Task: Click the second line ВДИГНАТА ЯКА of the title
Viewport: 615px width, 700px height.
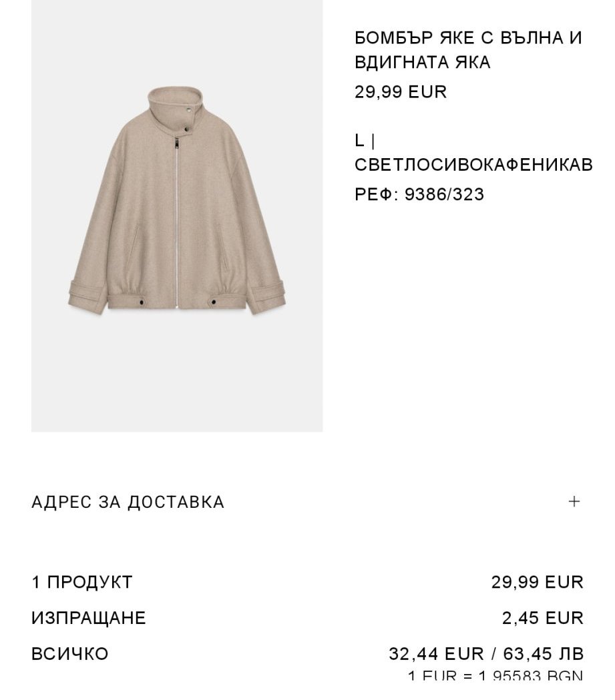Action: point(423,62)
